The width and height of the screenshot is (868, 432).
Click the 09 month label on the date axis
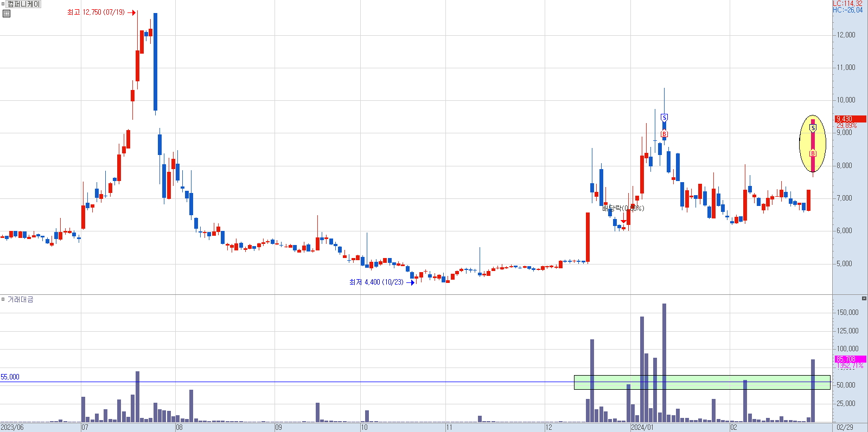click(x=278, y=427)
